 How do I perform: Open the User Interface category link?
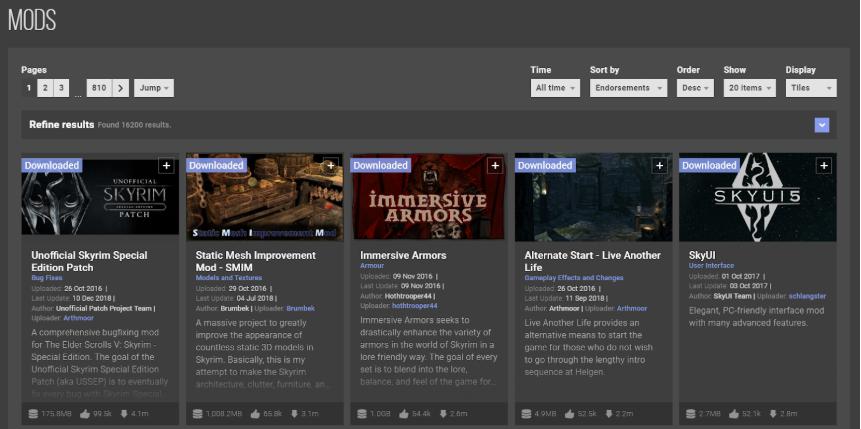pos(711,266)
